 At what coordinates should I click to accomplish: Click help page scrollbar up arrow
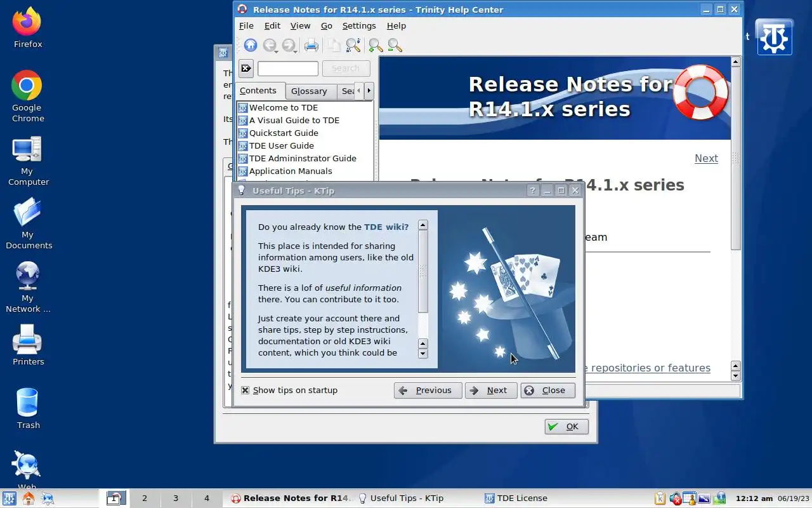coord(736,62)
